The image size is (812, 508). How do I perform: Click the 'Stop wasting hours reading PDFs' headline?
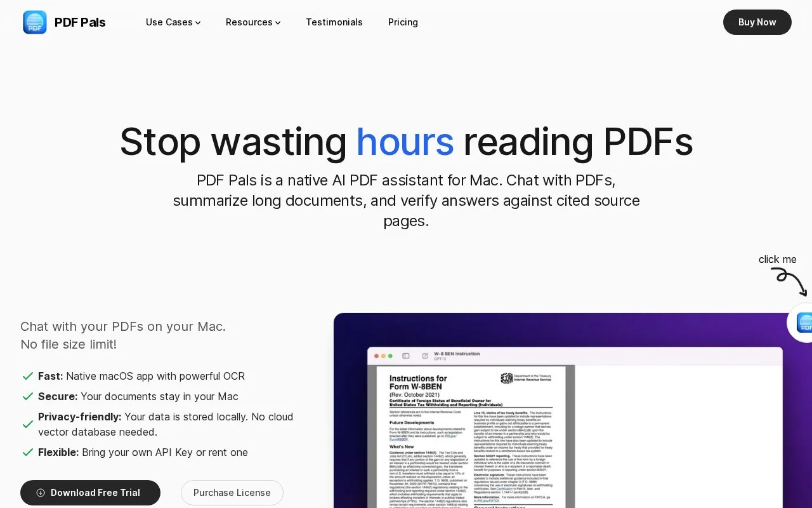[x=406, y=142]
